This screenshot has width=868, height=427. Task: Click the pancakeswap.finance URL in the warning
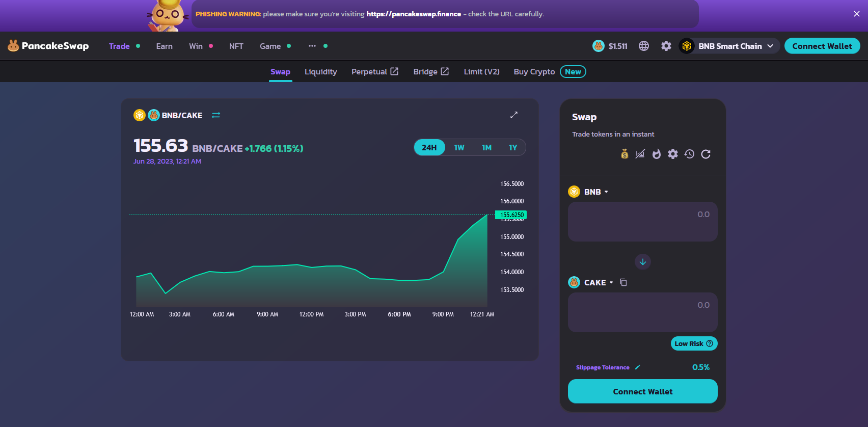coord(414,14)
